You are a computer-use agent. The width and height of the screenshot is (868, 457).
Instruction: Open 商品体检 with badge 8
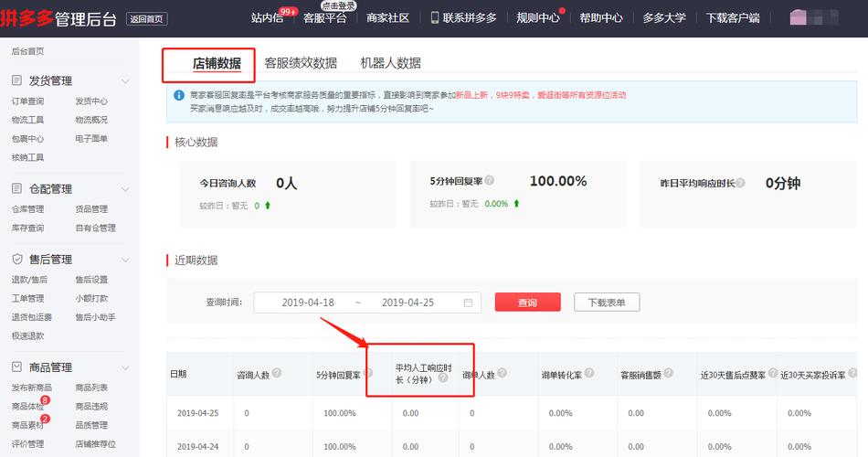click(27, 406)
